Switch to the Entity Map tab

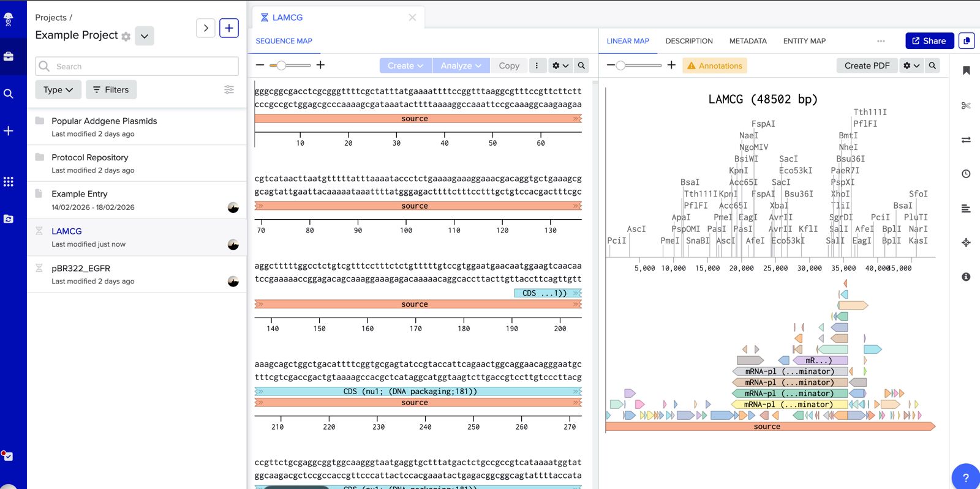click(804, 41)
